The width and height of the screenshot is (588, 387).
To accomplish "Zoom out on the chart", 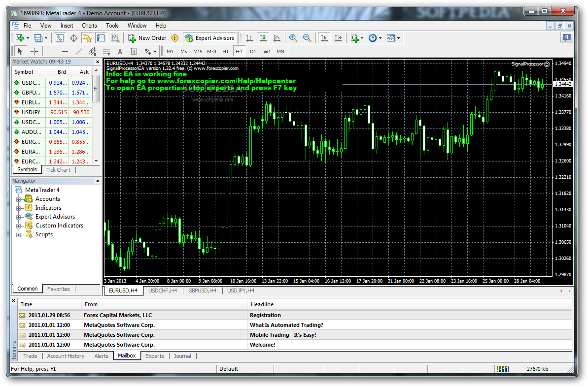I will 307,38.
